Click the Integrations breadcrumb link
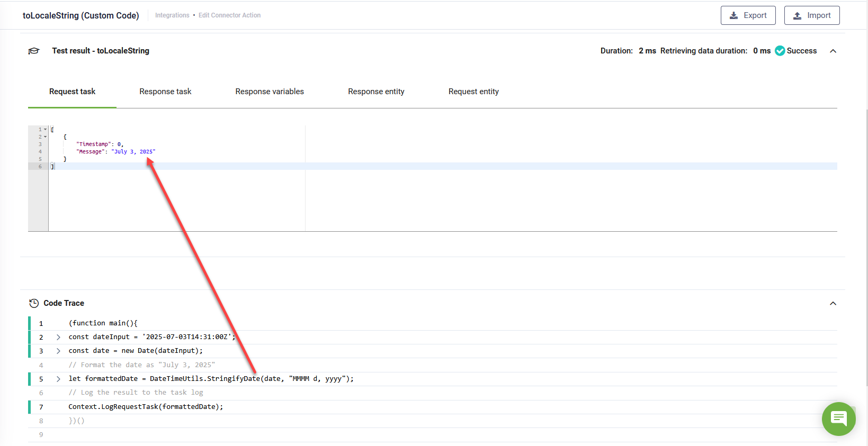Viewport: 868px width, 446px height. (x=172, y=15)
